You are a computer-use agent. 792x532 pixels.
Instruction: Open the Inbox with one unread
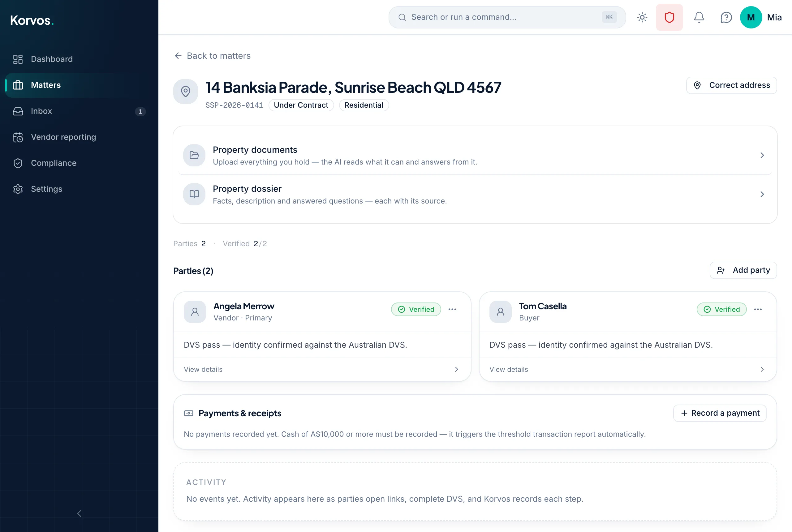[79, 111]
